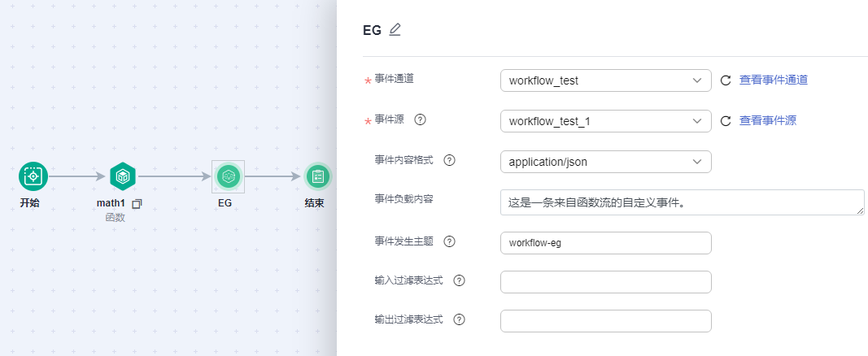Image resolution: width=868 pixels, height=356 pixels.
Task: Refresh the 事件通道 list
Action: tap(726, 80)
